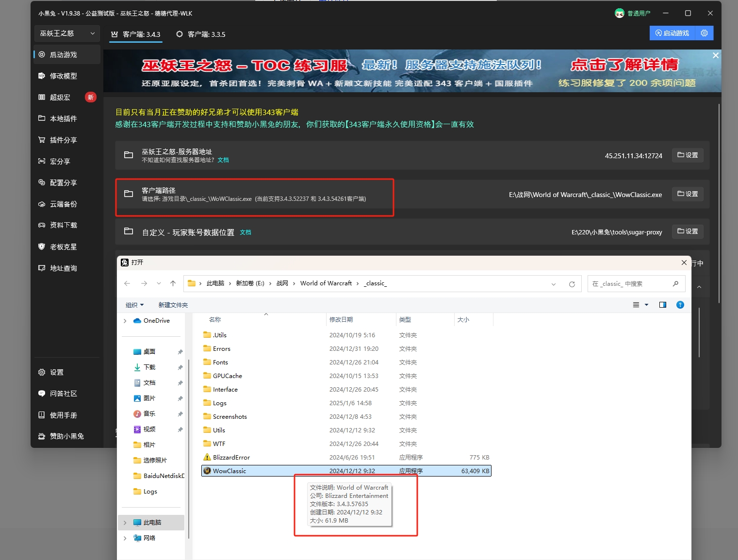The height and width of the screenshot is (560, 738).
Task: Open 修改模型 in the sidebar
Action: (x=67, y=76)
